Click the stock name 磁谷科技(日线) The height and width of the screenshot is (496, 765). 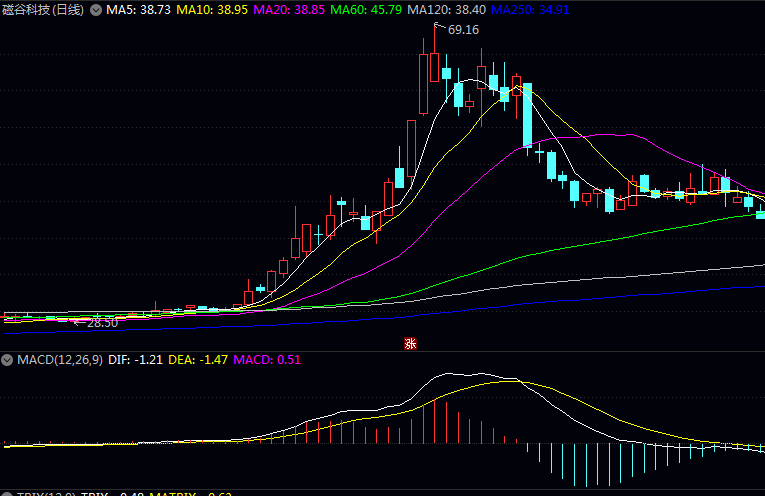pyautogui.click(x=43, y=9)
